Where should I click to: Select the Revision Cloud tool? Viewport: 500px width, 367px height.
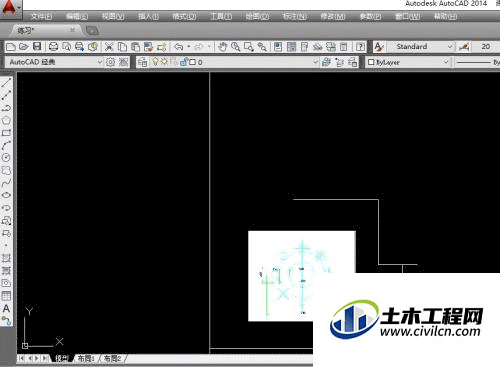coord(6,170)
